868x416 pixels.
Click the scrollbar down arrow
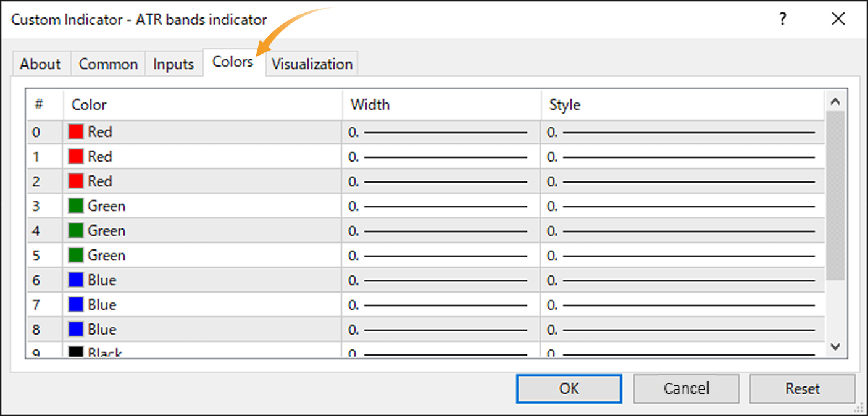835,347
